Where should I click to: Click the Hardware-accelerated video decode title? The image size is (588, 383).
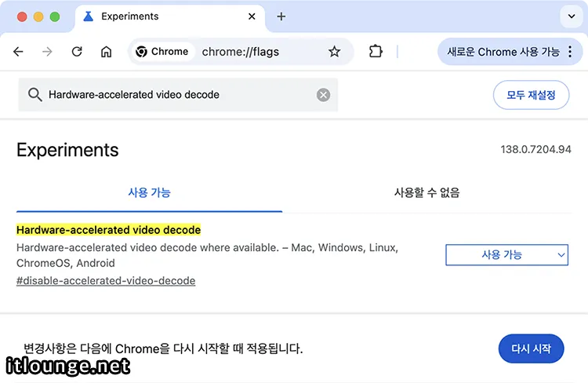click(x=108, y=230)
